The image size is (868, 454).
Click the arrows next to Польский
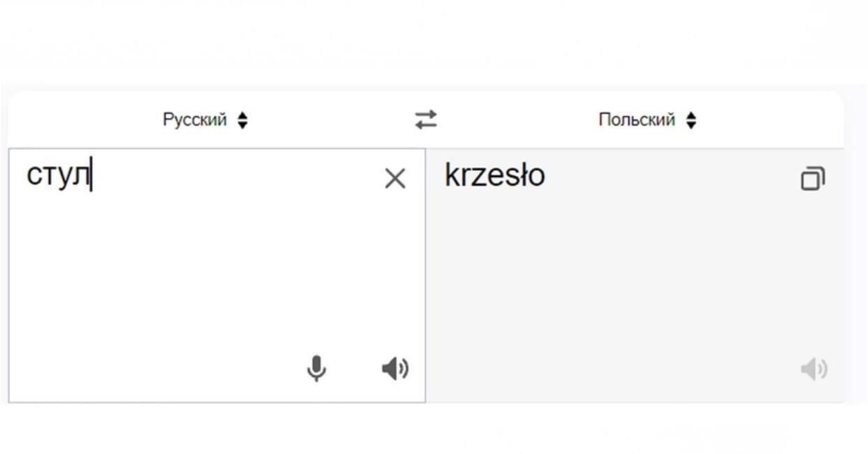[x=692, y=120]
